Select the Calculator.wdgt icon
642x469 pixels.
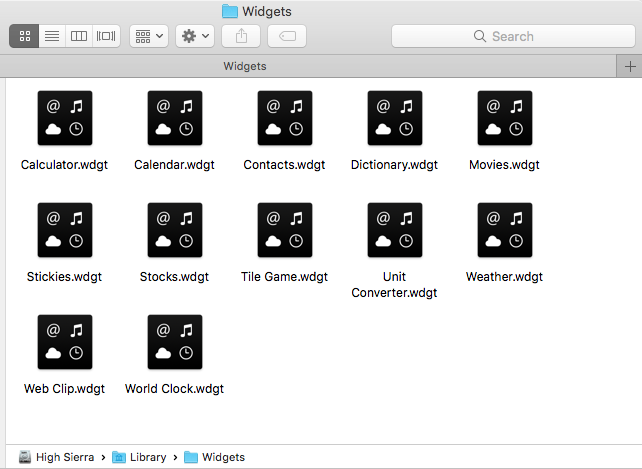point(65,118)
